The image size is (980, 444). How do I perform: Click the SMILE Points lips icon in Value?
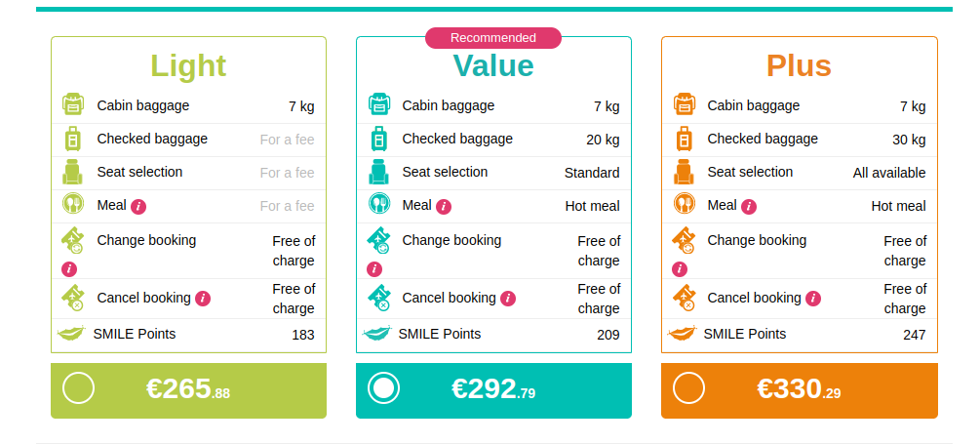(377, 334)
